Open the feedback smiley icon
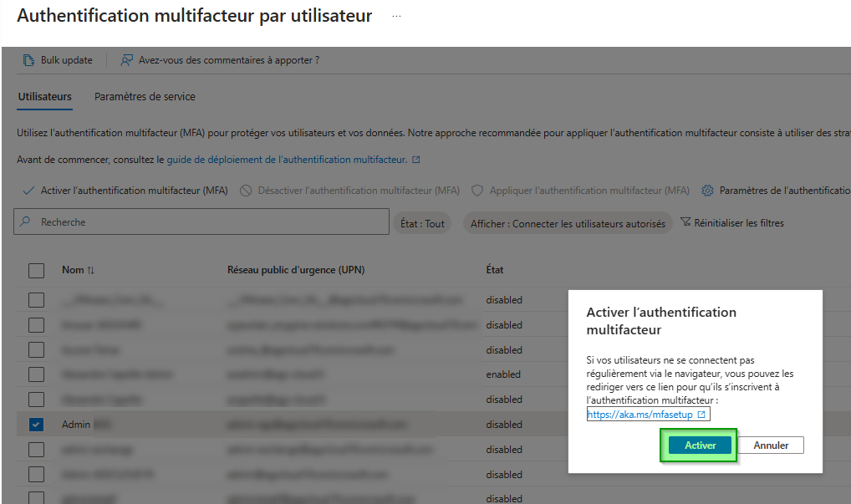851x504 pixels. tap(128, 60)
